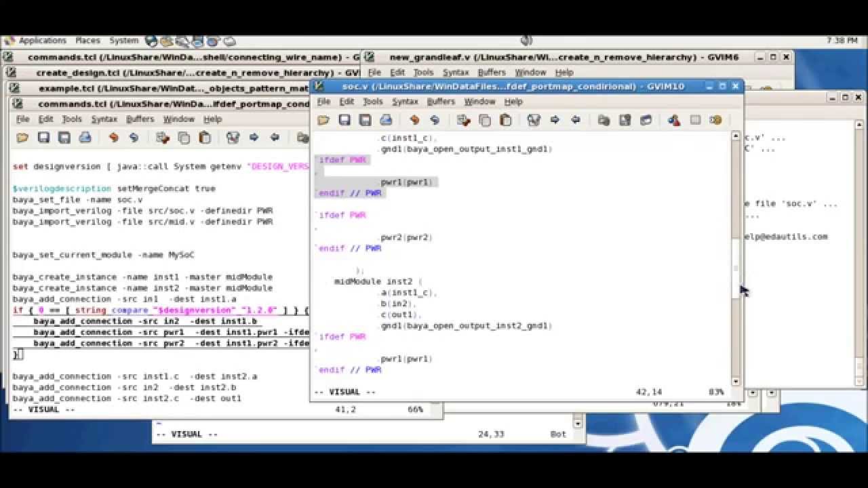Open Window menu in soc.v window
This screenshot has height=488, width=868.
click(479, 101)
